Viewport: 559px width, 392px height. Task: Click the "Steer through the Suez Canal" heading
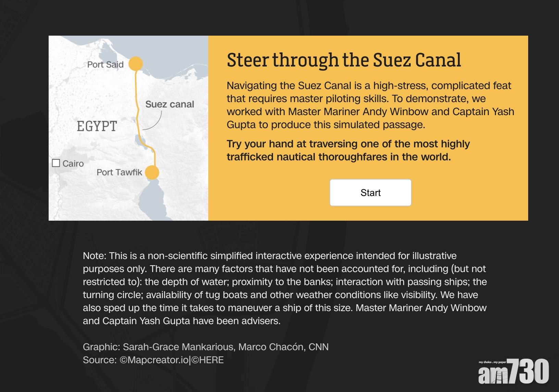coord(344,60)
